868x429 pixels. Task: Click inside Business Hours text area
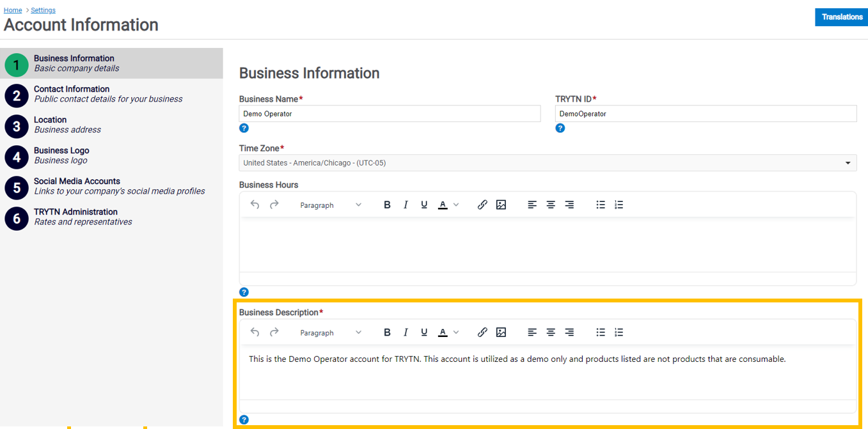(548, 245)
